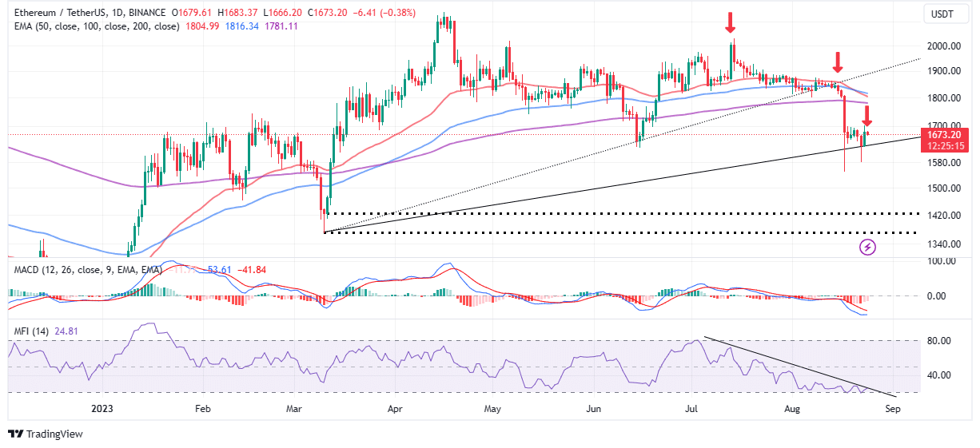Click the 2000.00 mark on price axis
980x448 pixels.
[x=943, y=46]
